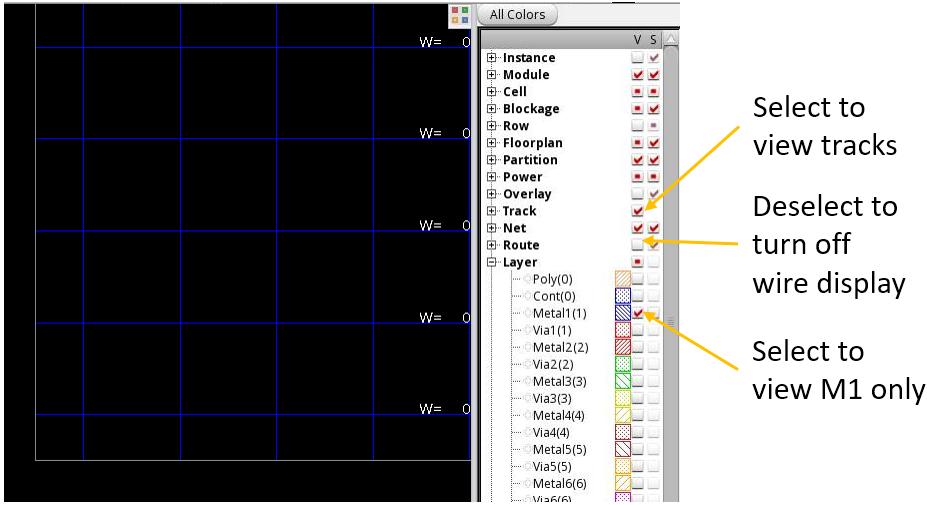Click the Via2(2) green dotted pattern icon

point(622,364)
